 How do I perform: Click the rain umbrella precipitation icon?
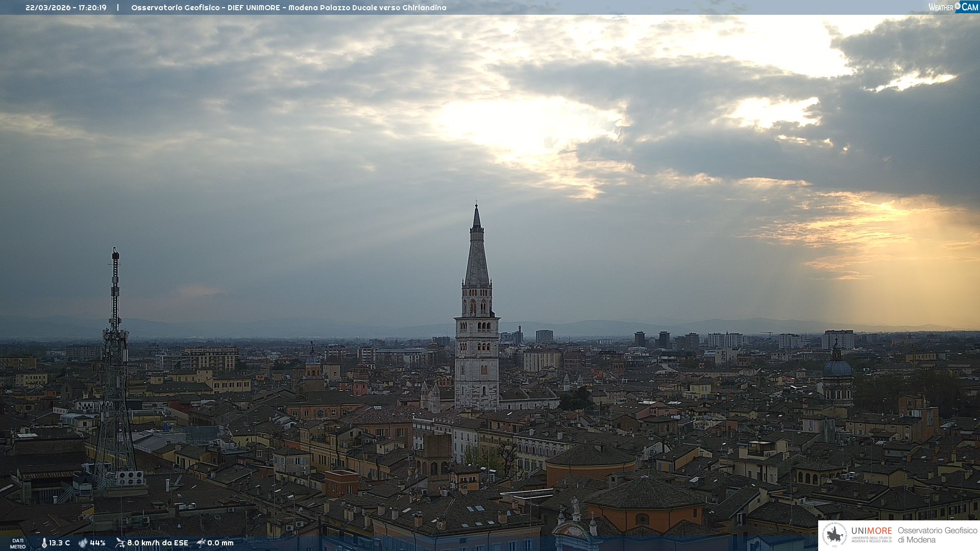pyautogui.click(x=201, y=543)
